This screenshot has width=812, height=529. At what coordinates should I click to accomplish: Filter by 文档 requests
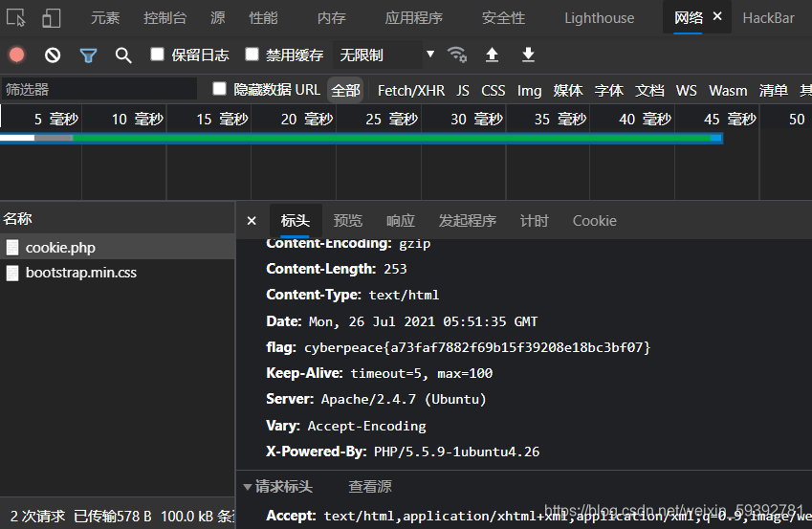pyautogui.click(x=649, y=91)
